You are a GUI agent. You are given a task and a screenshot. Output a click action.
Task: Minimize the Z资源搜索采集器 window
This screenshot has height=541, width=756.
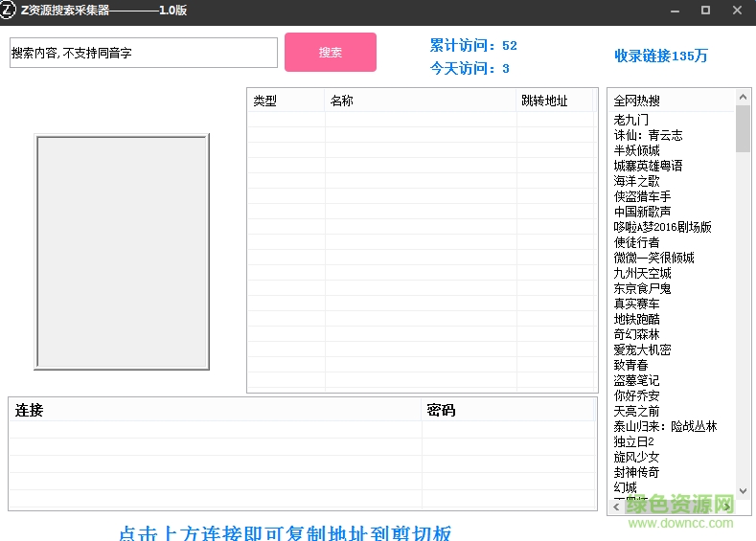pos(677,11)
